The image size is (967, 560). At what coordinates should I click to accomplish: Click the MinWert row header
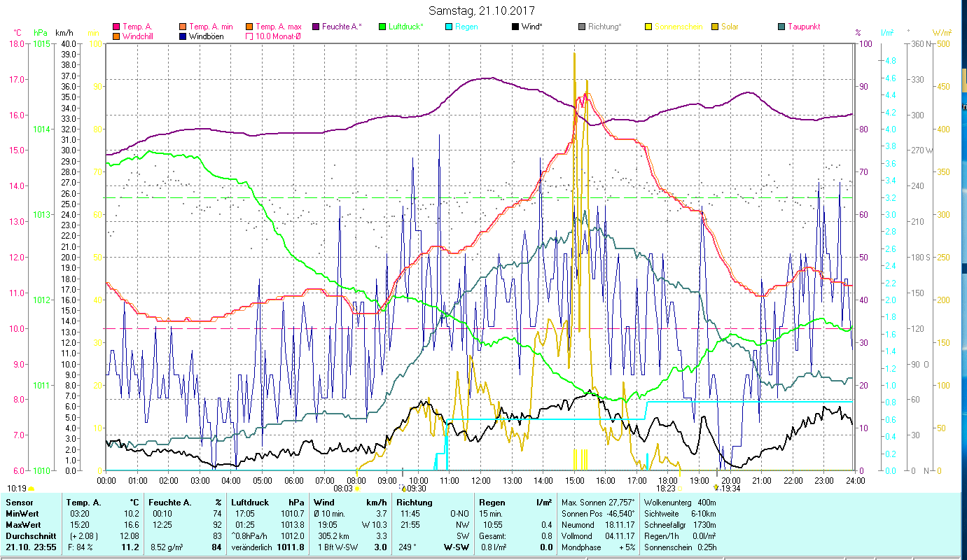(23, 514)
